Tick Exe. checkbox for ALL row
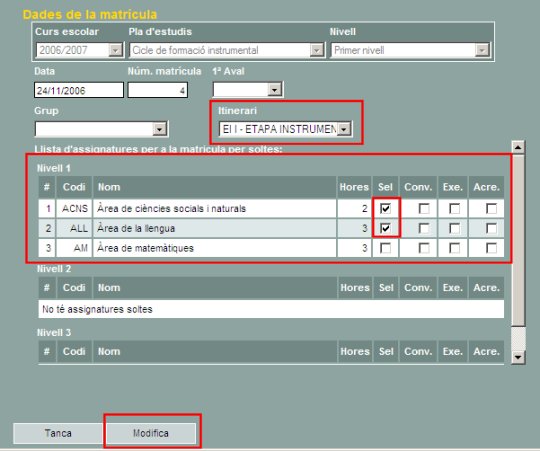The height and width of the screenshot is (451, 540). 455,228
